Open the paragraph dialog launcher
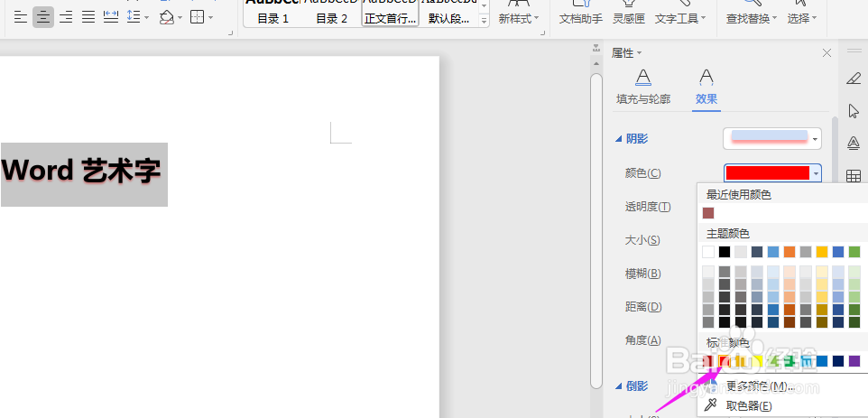Viewport: 868px width, 418px height. 230,33
